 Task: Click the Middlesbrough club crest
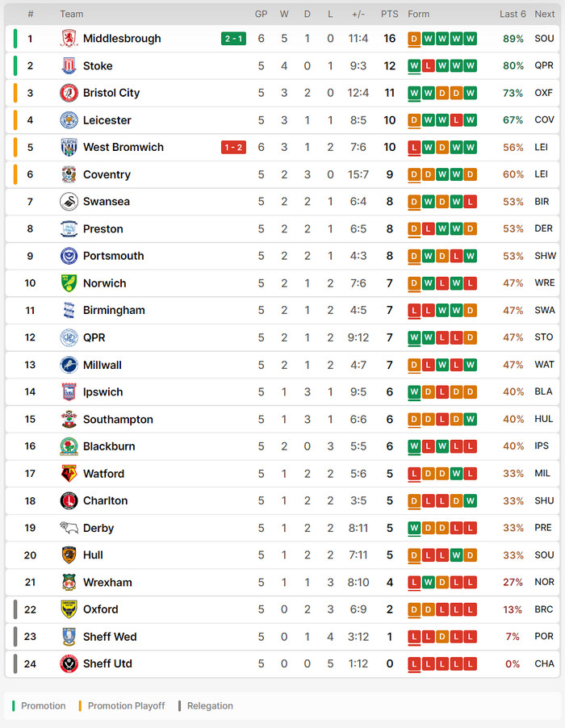(69, 39)
